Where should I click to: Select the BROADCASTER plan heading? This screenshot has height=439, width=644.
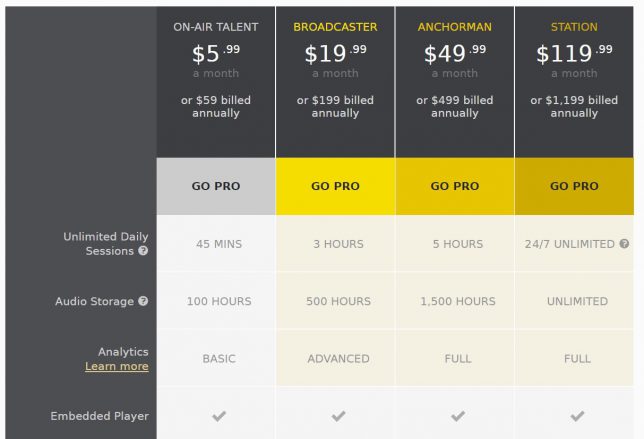[335, 27]
